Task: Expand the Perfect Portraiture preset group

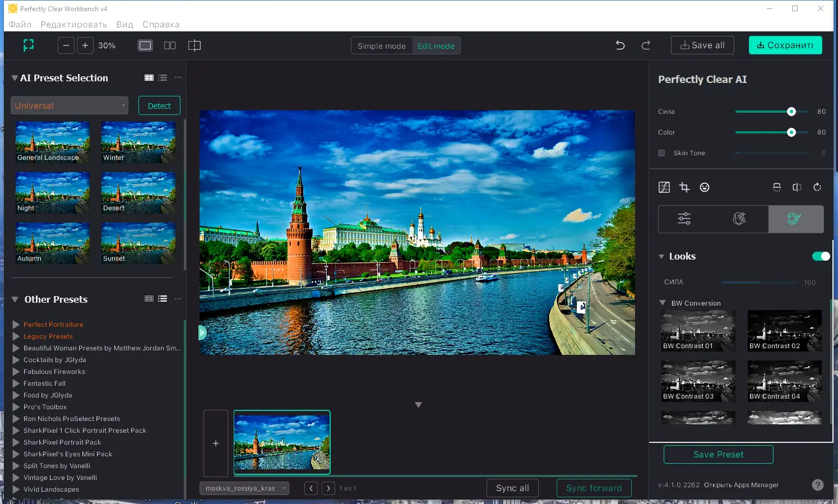Action: [16, 325]
